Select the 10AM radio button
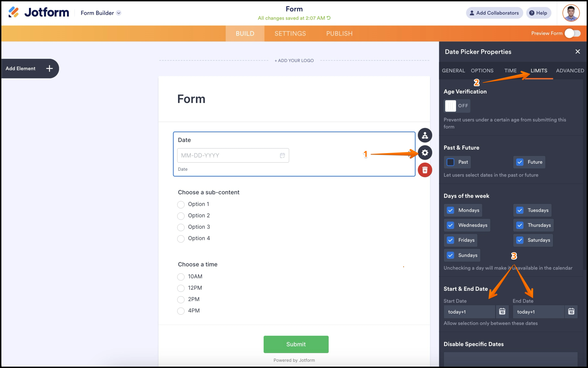This screenshot has width=588, height=368. 181,277
